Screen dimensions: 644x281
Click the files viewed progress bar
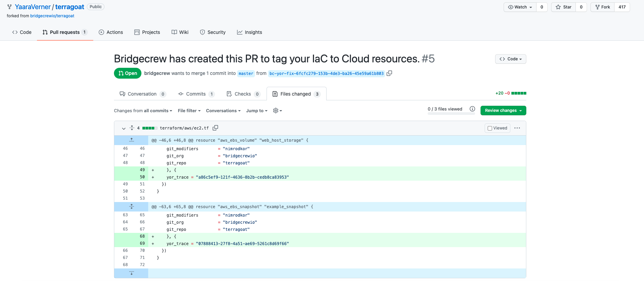(x=451, y=114)
